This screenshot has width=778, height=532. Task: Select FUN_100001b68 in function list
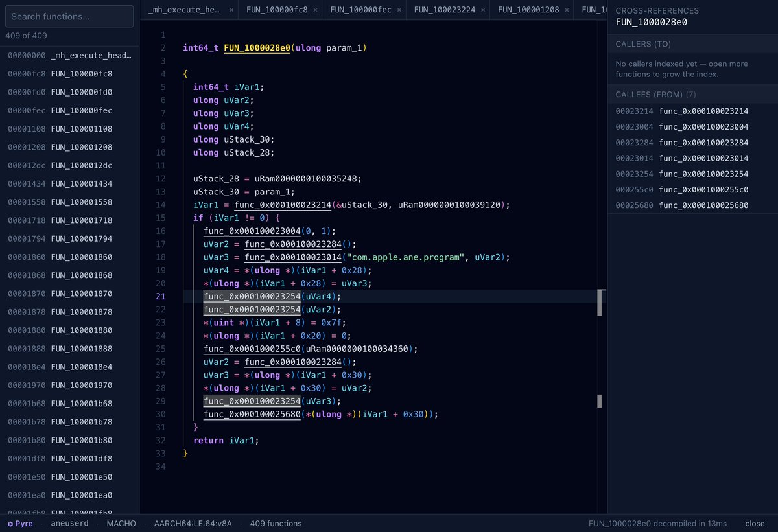(69, 403)
